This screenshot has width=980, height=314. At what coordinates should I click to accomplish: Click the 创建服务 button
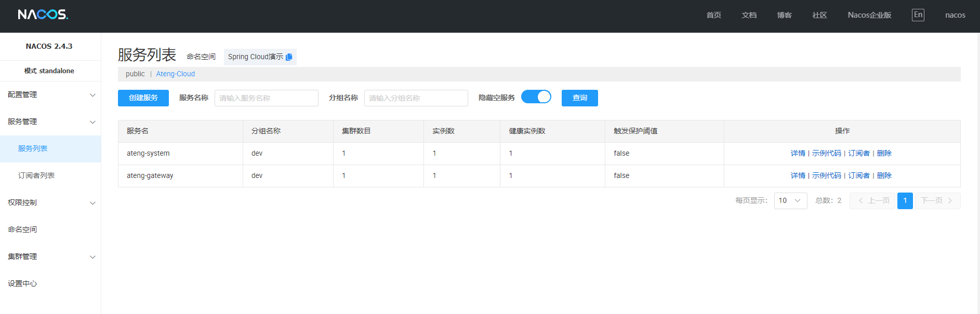143,98
